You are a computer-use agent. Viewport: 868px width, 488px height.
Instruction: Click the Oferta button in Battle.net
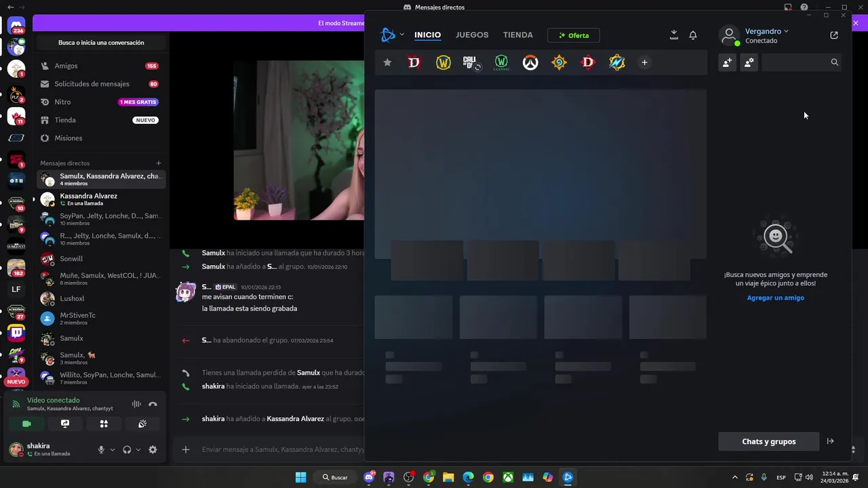click(x=574, y=35)
